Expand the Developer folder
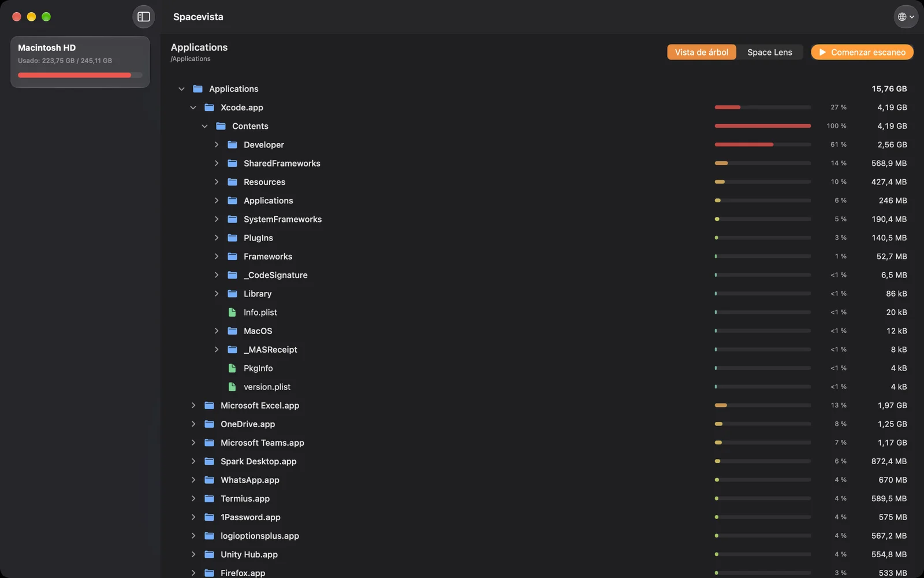Viewport: 924px width, 578px height. tap(217, 144)
